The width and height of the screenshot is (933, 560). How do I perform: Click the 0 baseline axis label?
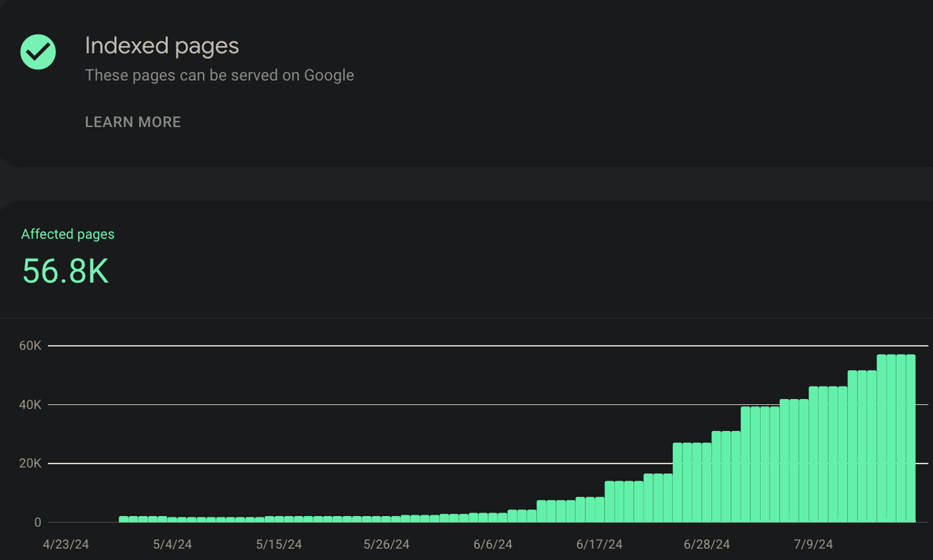[38, 523]
